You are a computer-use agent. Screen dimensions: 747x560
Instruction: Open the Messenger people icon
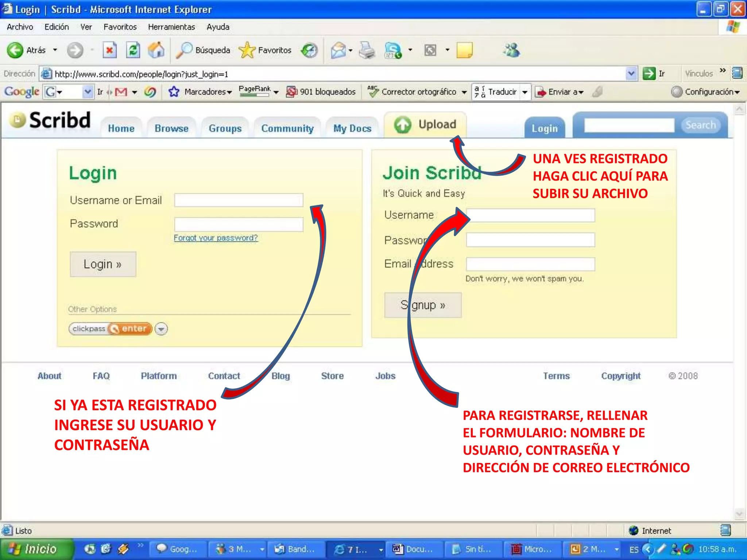(x=511, y=50)
